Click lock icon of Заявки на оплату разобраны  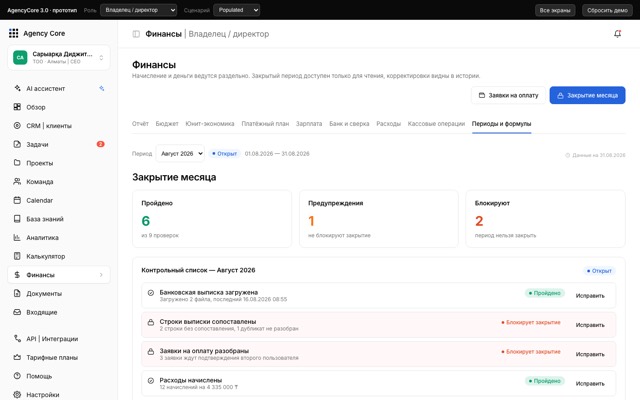coord(151,351)
